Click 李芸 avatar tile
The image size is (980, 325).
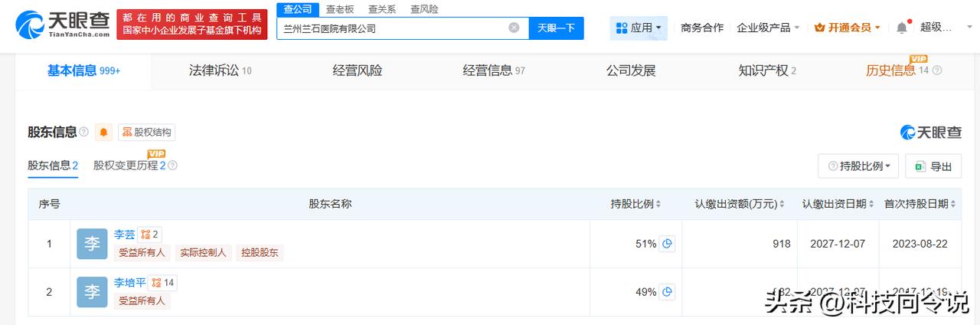92,244
